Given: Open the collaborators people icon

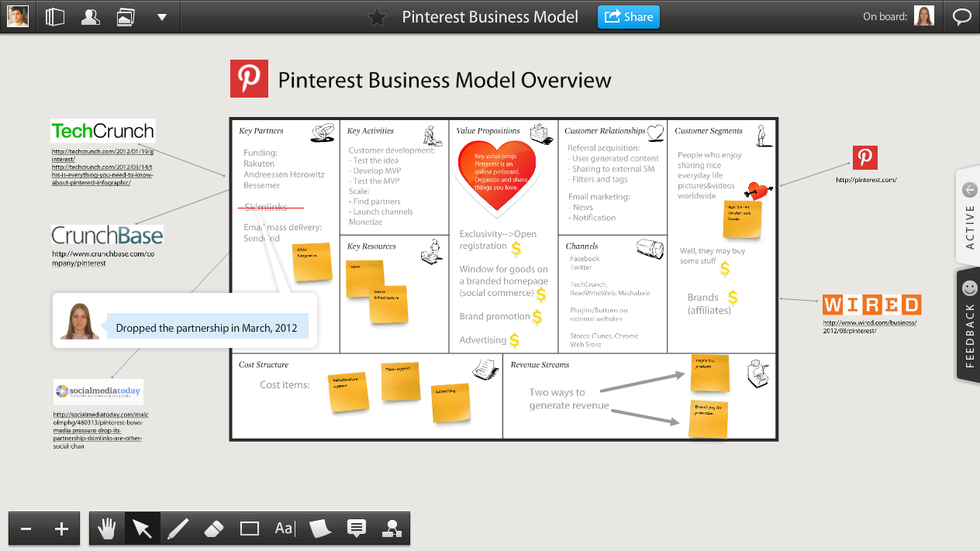Looking at the screenshot, I should click(91, 17).
